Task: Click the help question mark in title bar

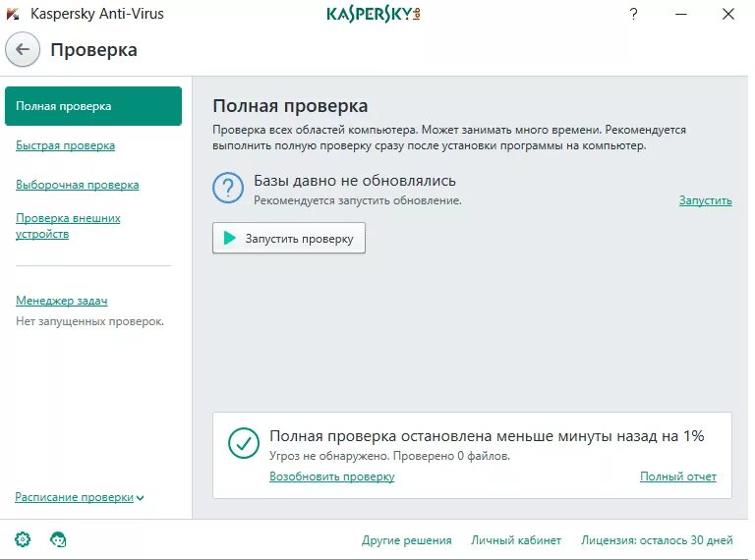Action: tap(633, 14)
